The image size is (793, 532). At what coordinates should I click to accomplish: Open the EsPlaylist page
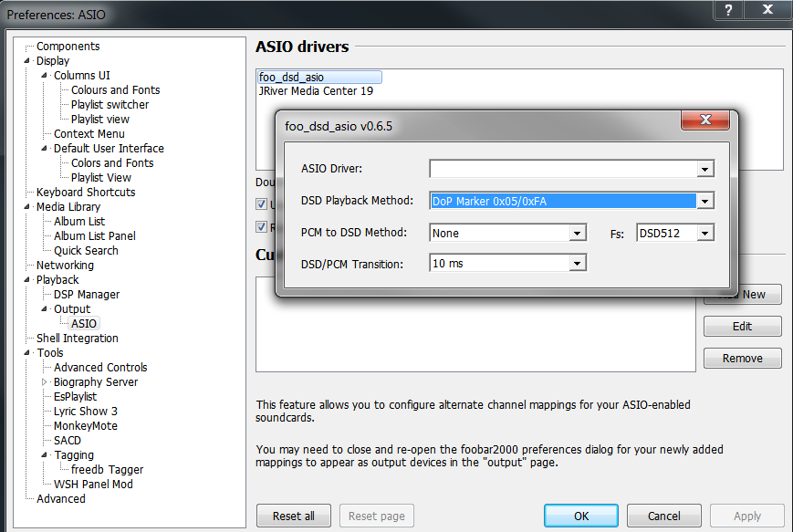coord(75,397)
